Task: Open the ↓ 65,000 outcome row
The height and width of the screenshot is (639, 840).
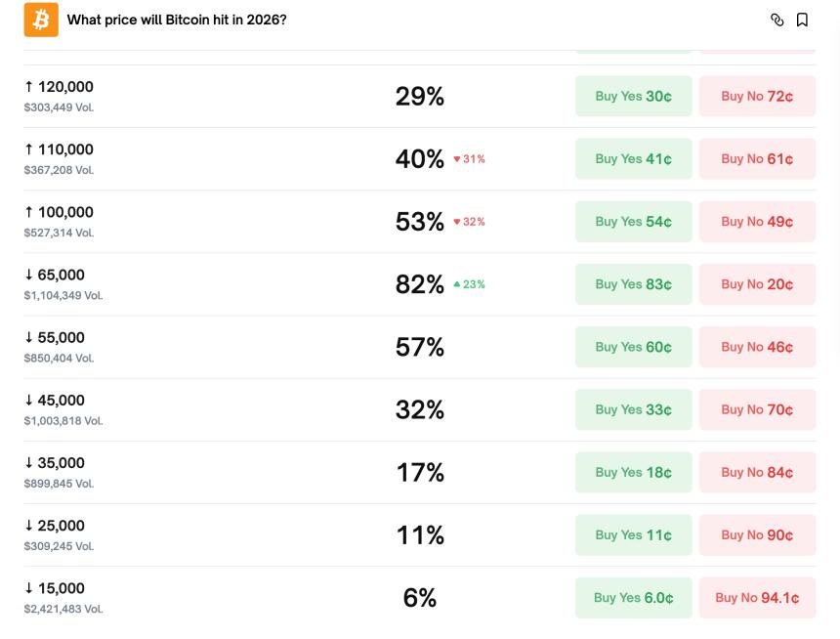Action: 61,276
